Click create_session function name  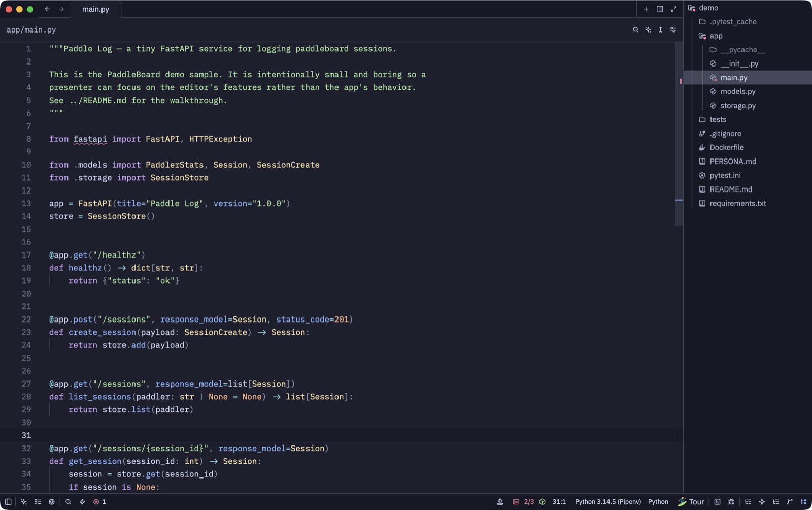[102, 332]
